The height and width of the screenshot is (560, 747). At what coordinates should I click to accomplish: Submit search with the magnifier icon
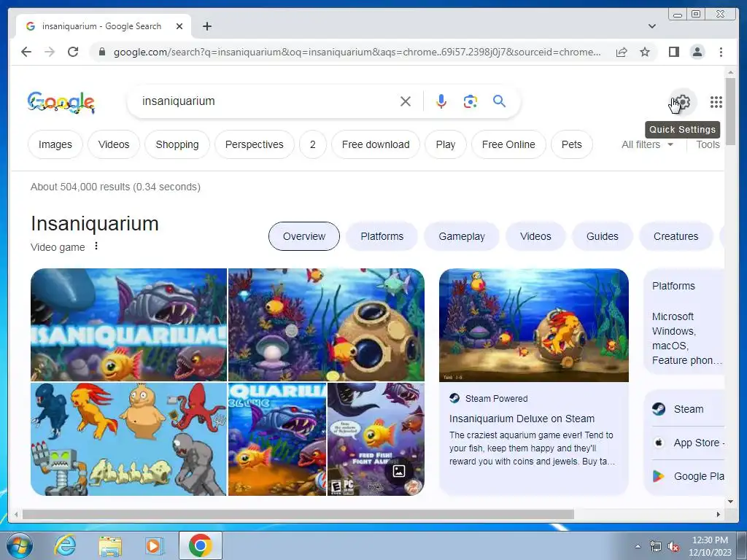499,101
